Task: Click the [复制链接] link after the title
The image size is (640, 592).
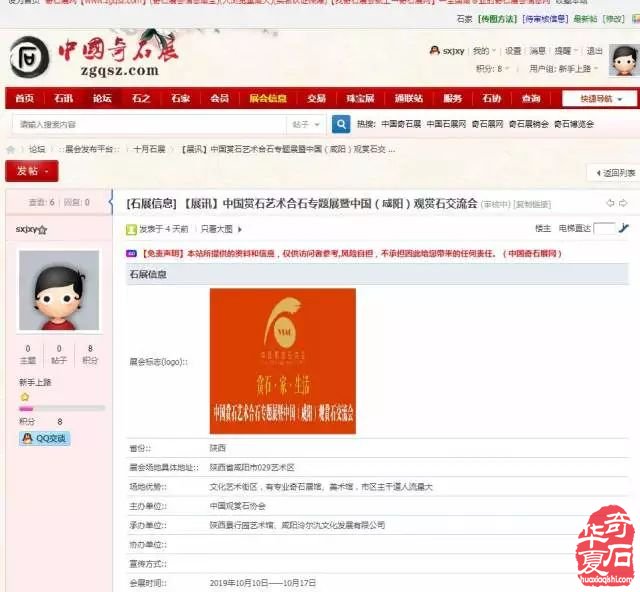Action: tap(532, 204)
